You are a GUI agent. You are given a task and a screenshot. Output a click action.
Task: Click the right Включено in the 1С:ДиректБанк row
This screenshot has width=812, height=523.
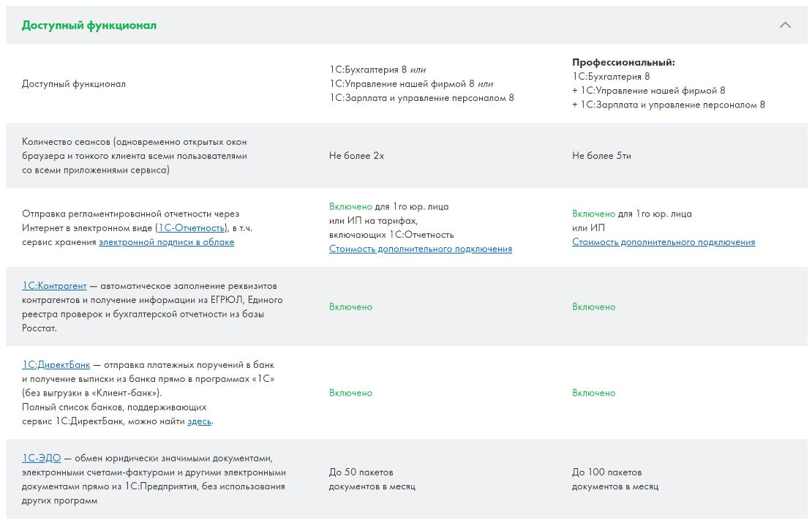point(593,393)
